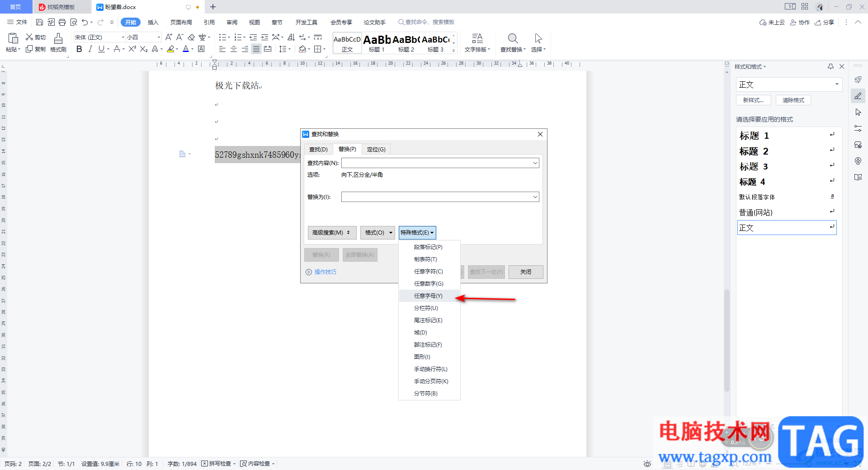Apply highlight color marker

(x=170, y=49)
